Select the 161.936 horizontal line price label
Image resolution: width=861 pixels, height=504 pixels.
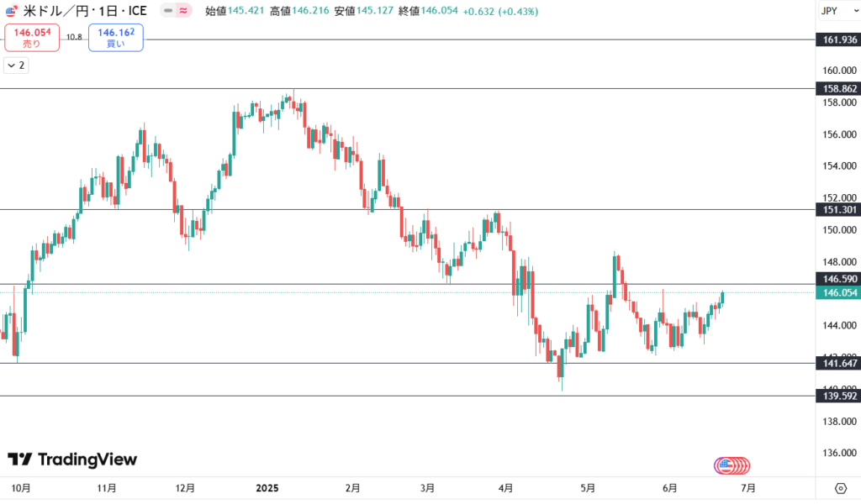[x=838, y=39]
